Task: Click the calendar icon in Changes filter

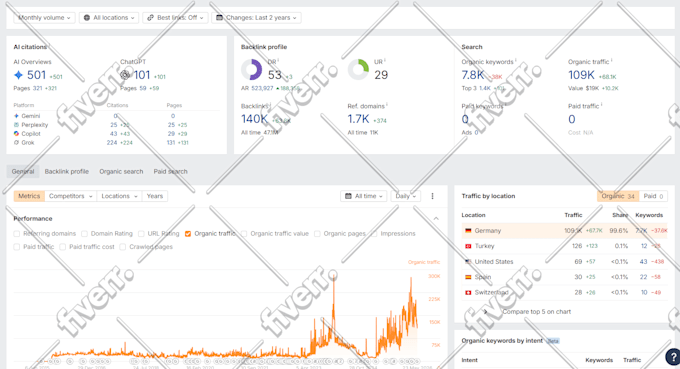Action: 219,18
